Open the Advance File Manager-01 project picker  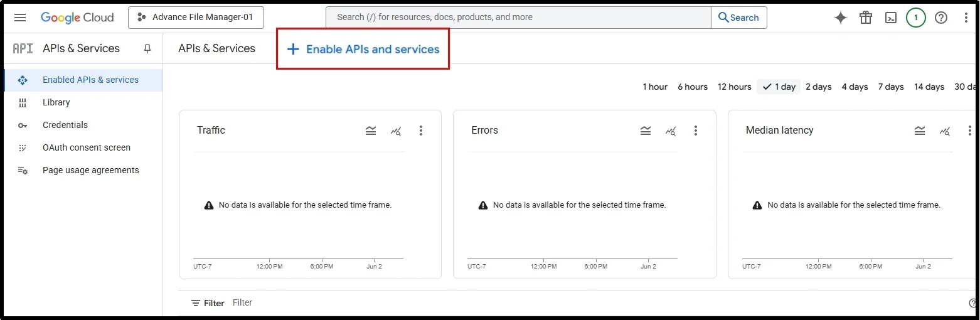[x=196, y=18]
